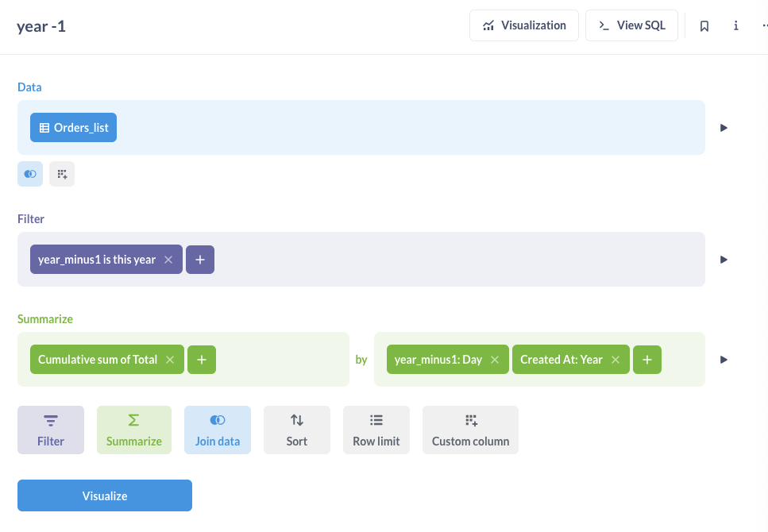
Task: Add another filter with the purple plus
Action: 200,260
